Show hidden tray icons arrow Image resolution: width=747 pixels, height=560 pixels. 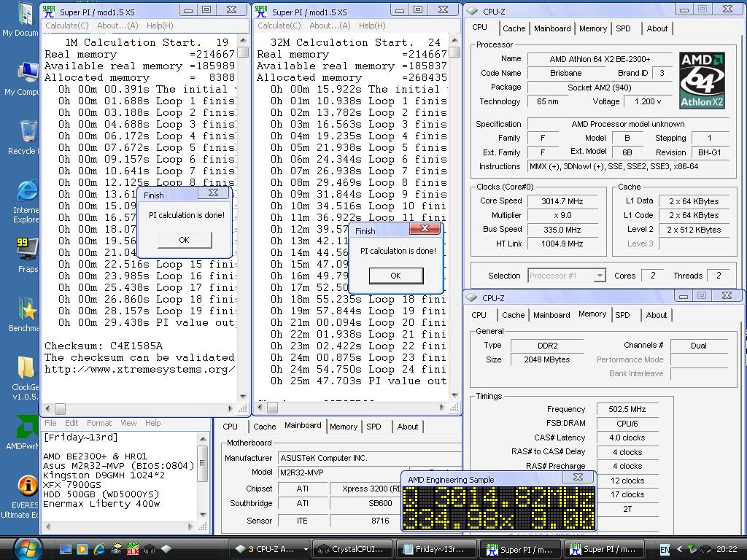point(679,549)
